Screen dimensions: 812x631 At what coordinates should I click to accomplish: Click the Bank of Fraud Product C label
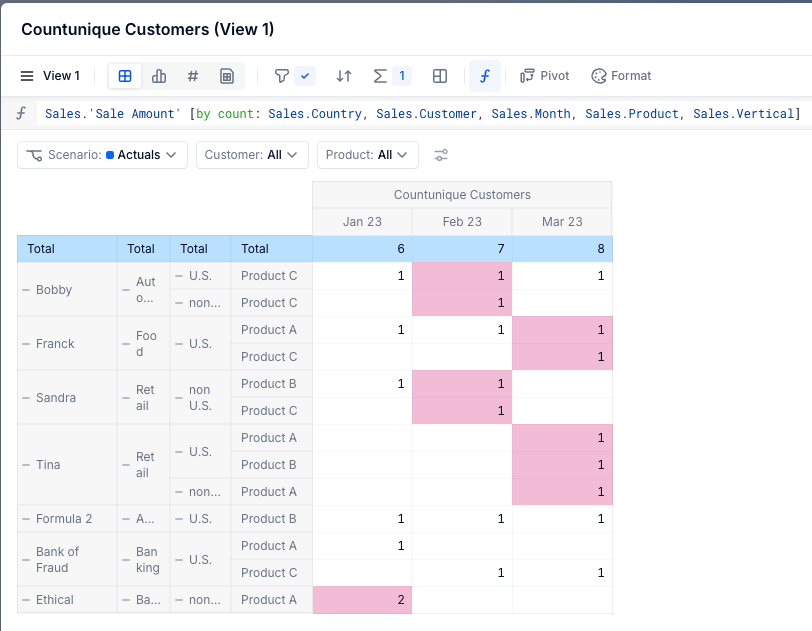coord(269,573)
